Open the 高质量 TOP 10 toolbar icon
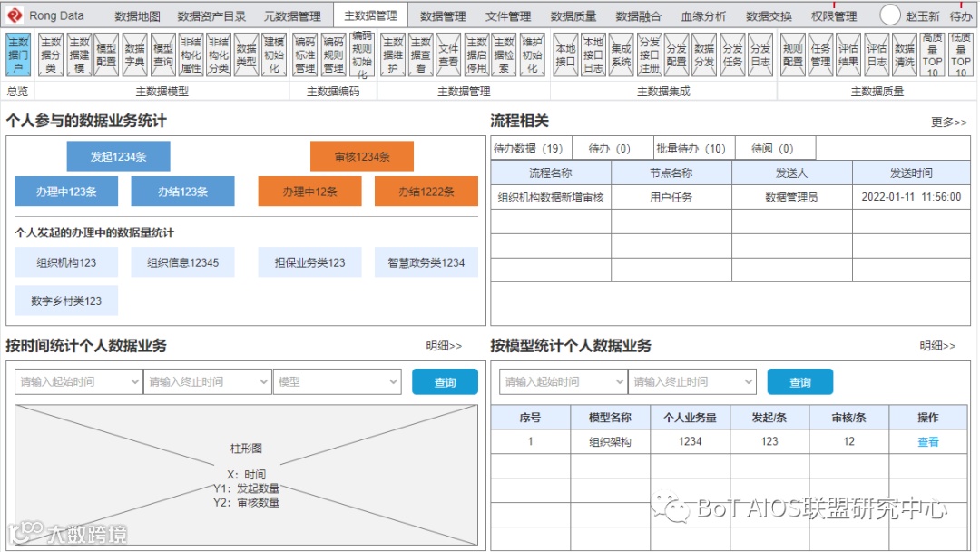This screenshot has width=980, height=552. coord(933,55)
